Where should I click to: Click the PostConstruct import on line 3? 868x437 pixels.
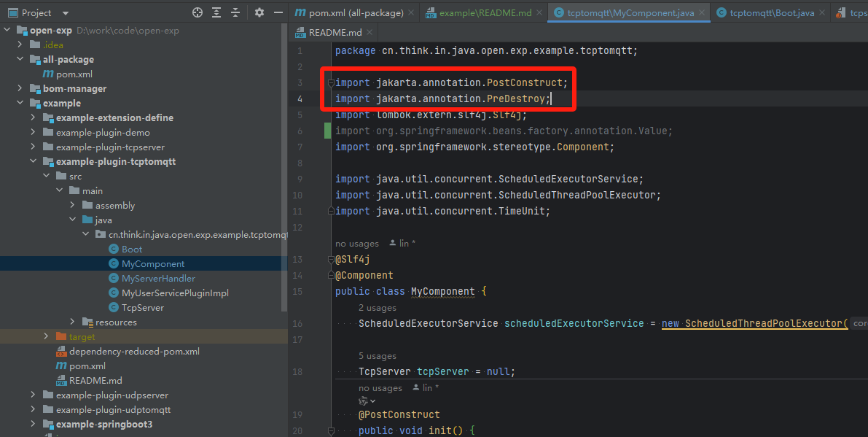click(524, 82)
